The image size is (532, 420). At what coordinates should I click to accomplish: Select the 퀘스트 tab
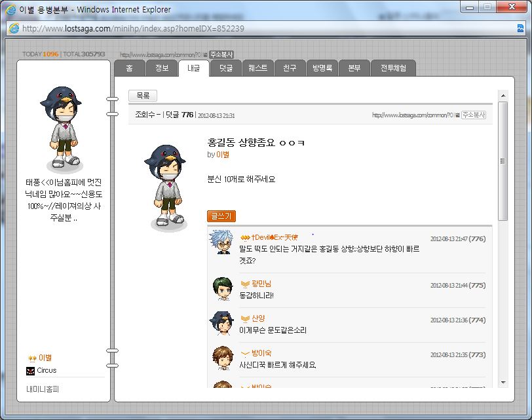click(x=258, y=68)
